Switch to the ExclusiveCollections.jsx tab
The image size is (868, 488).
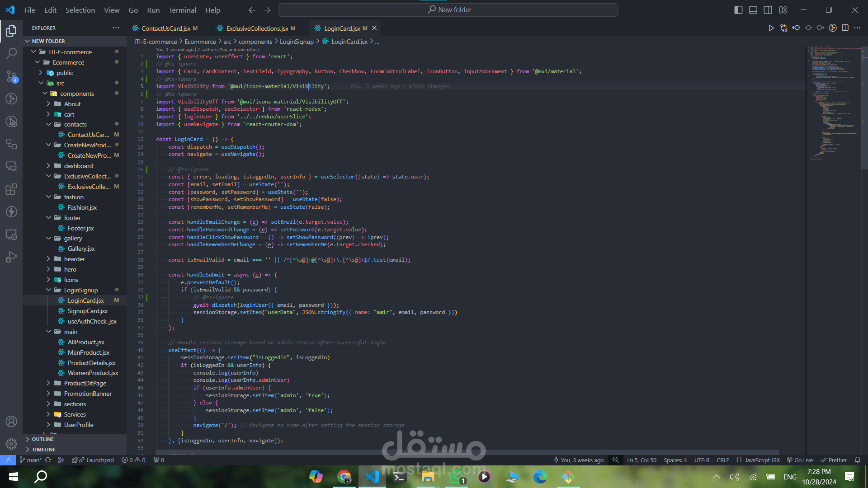[x=257, y=28]
